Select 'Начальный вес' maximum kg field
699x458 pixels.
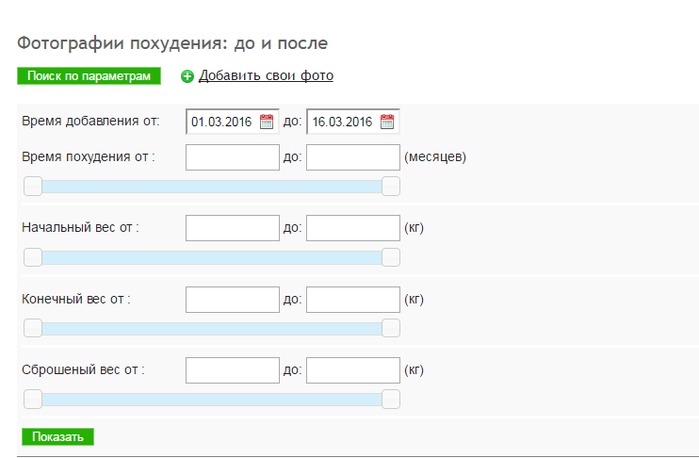(x=353, y=228)
